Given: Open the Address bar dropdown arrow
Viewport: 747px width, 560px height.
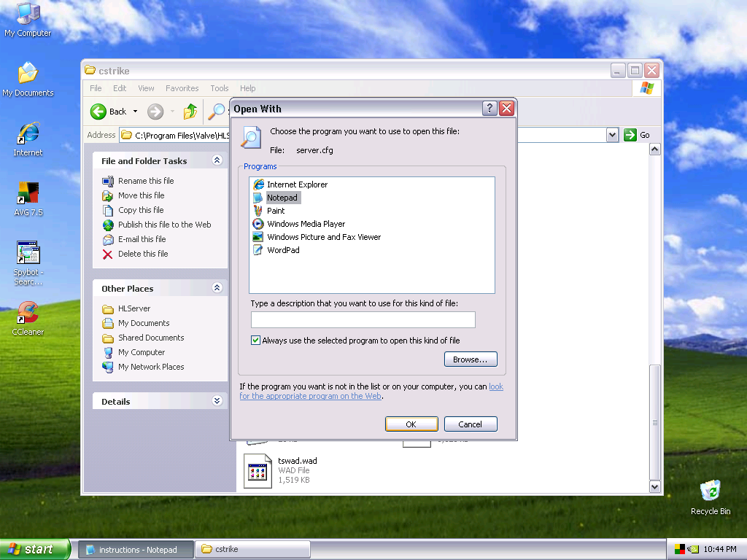Looking at the screenshot, I should pyautogui.click(x=612, y=135).
